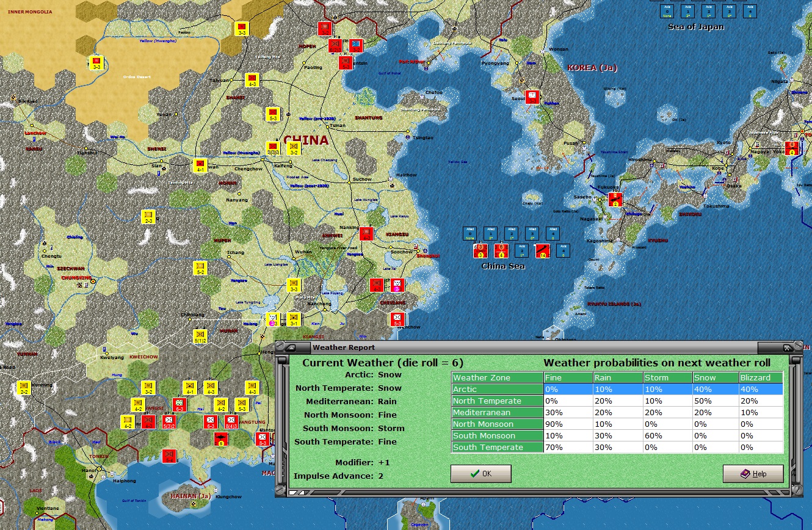812x530 pixels.
Task: Click the "Blizzard" column header
Action: click(x=761, y=377)
